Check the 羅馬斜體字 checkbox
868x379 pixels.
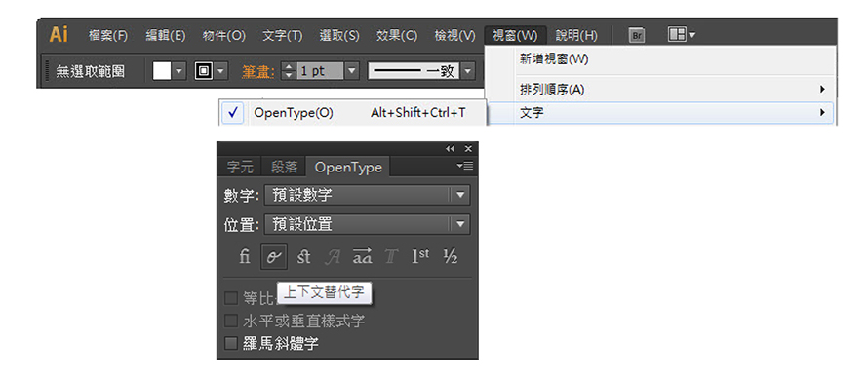[x=230, y=343]
